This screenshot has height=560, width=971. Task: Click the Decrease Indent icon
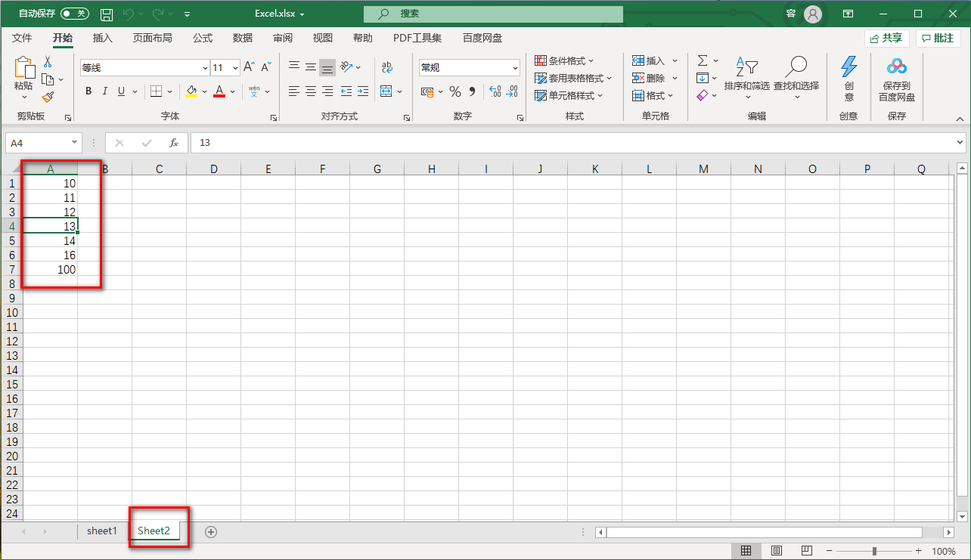(346, 91)
